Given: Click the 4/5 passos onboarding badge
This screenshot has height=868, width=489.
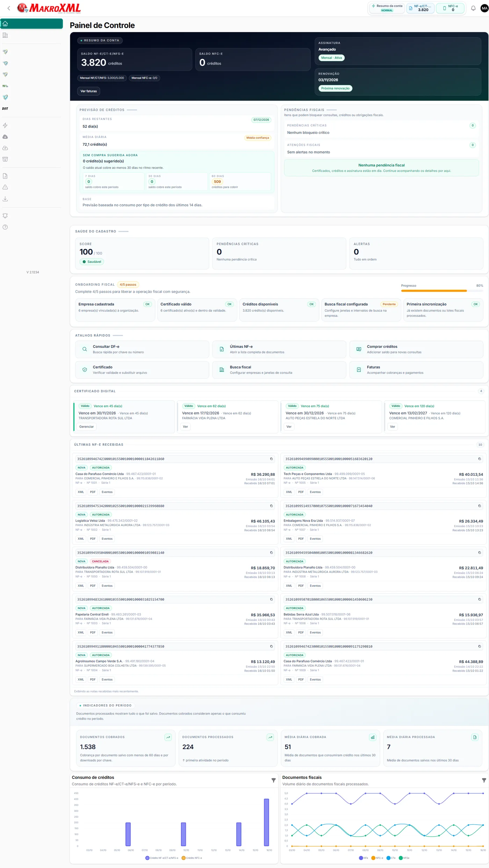Looking at the screenshot, I should [128, 285].
